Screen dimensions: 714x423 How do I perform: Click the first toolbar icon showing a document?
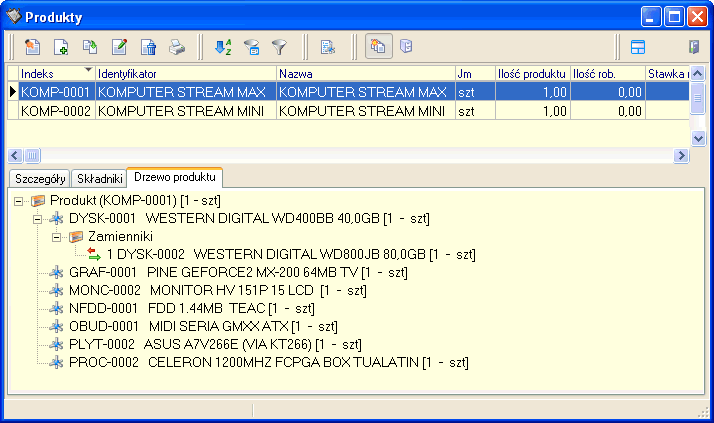click(32, 46)
